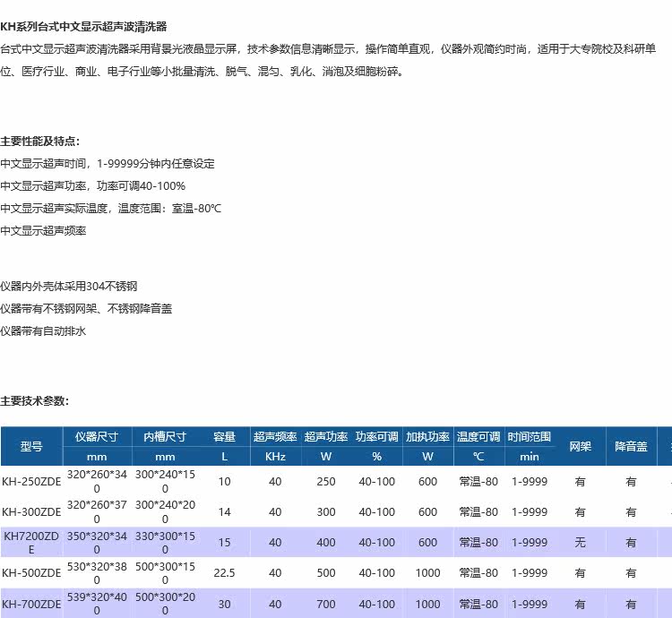
Task: Click the KH-300ZDE model cell
Action: point(31,511)
